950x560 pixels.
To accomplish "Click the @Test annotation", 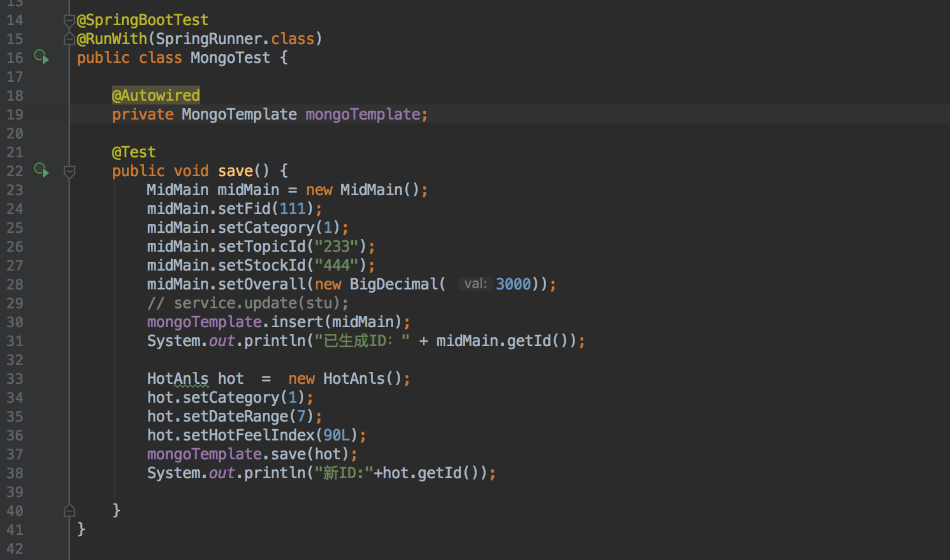I will pos(133,152).
